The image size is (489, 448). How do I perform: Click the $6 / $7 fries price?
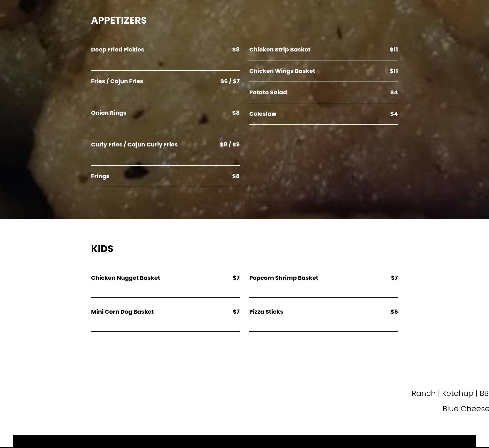pyautogui.click(x=230, y=81)
